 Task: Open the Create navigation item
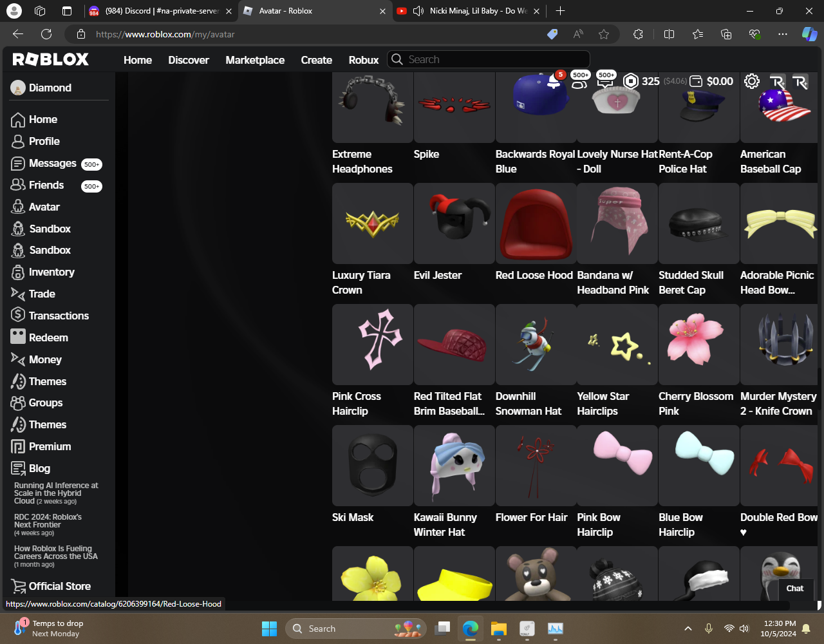pos(317,60)
